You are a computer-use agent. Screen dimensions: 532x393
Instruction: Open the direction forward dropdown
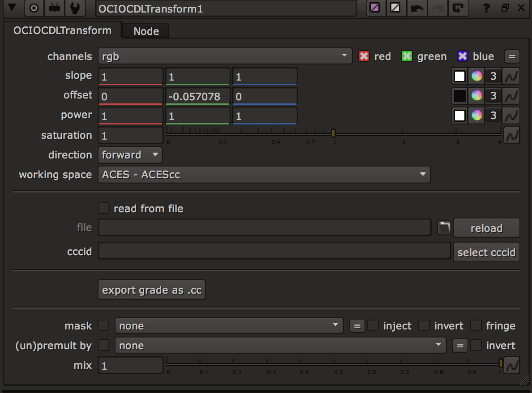pos(130,155)
